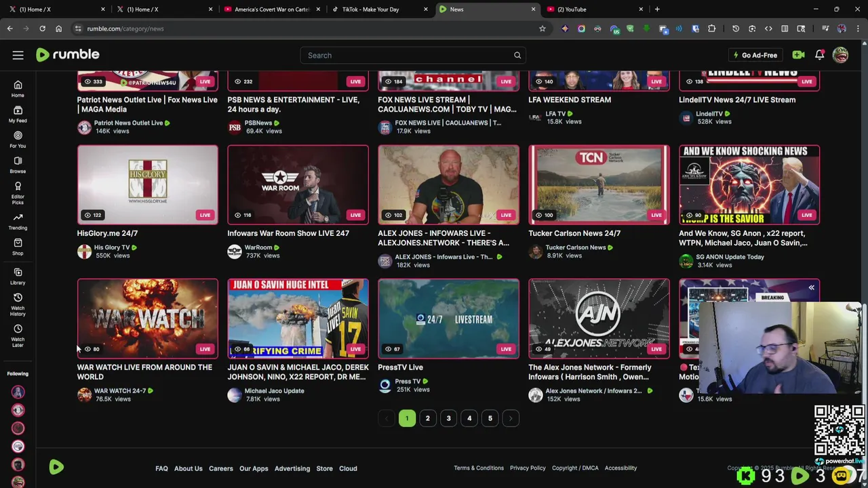Reload the page with browser refresh button

[x=42, y=28]
